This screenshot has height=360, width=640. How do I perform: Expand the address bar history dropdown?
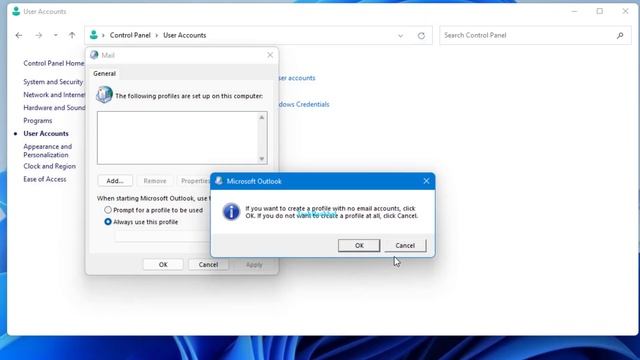[400, 36]
